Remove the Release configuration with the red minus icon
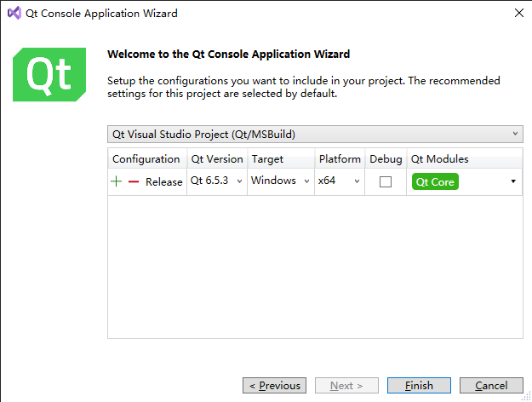Image resolution: width=532 pixels, height=402 pixels. click(134, 181)
